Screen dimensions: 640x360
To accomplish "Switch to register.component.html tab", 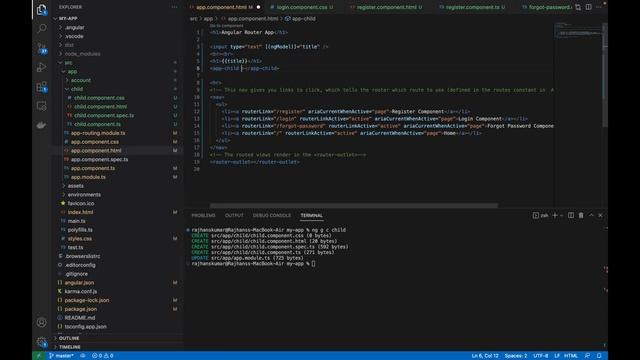I will pos(387,7).
